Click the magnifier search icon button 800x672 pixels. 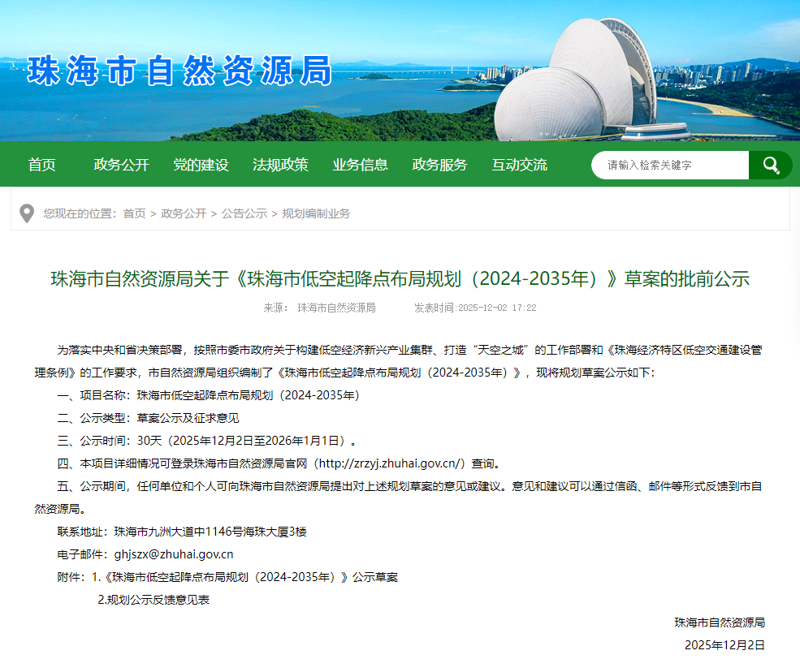[770, 166]
